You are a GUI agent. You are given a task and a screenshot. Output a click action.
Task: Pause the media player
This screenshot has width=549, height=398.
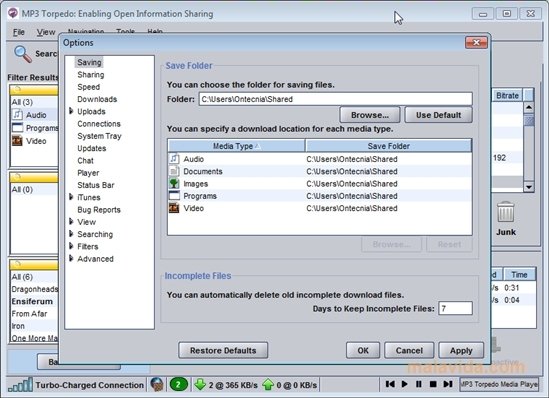coord(419,384)
